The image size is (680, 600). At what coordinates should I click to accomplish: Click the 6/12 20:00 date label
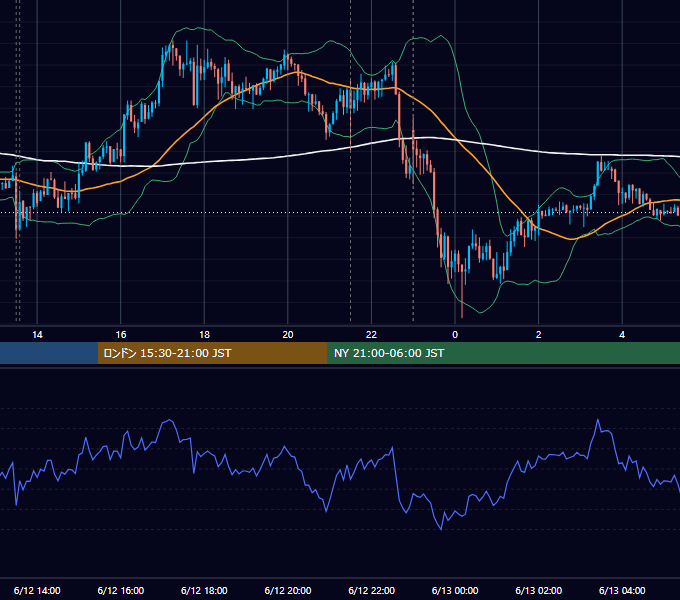(288, 590)
